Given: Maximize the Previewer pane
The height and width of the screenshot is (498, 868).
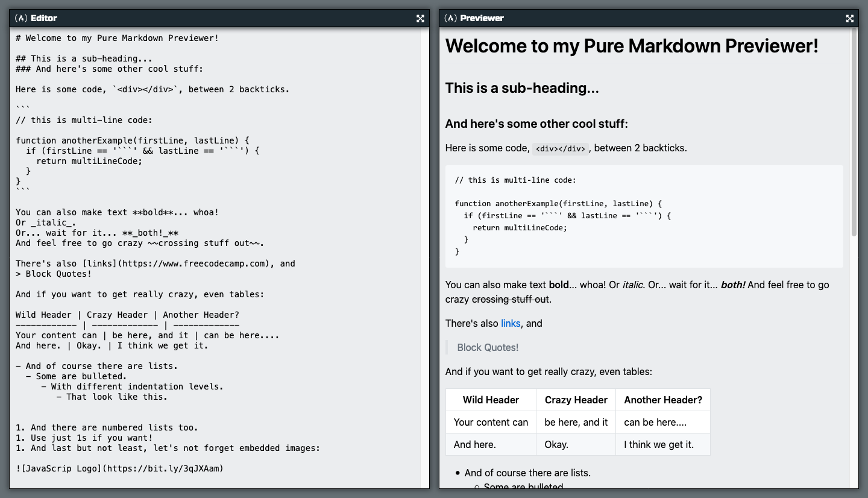Looking at the screenshot, I should click(x=849, y=18).
